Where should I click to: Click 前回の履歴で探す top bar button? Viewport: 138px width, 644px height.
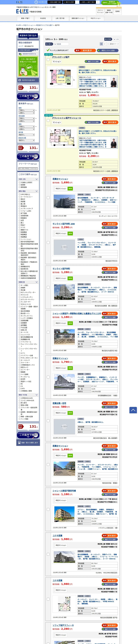click(55, 2)
